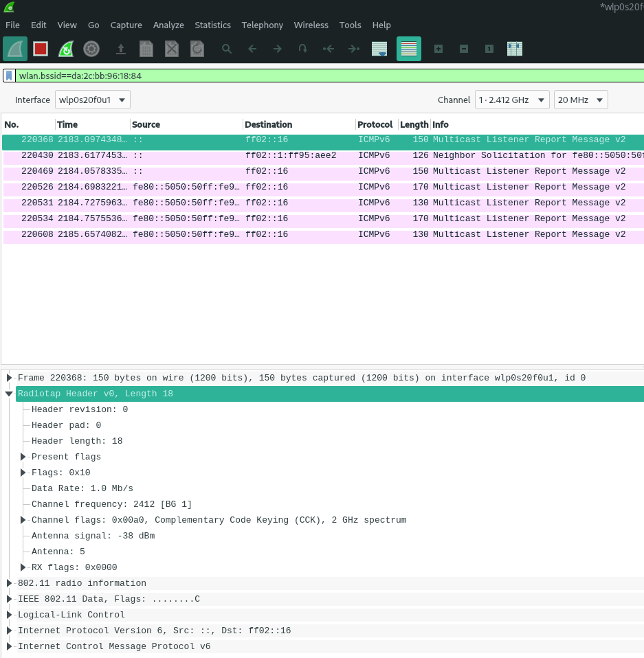The image size is (644, 658).
Task: Start a new capture with the shark fin icon
Action: coord(14,49)
